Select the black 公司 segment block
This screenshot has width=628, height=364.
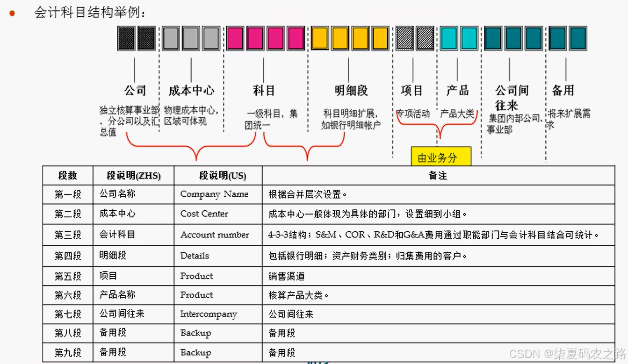[x=136, y=38]
